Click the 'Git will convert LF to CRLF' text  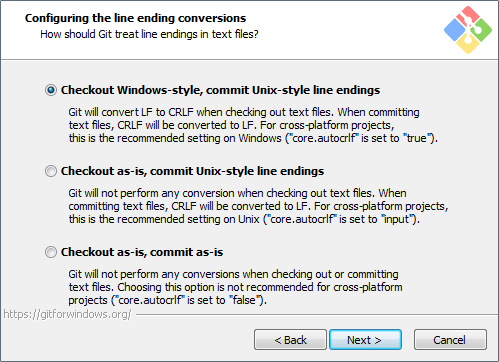[x=131, y=112]
